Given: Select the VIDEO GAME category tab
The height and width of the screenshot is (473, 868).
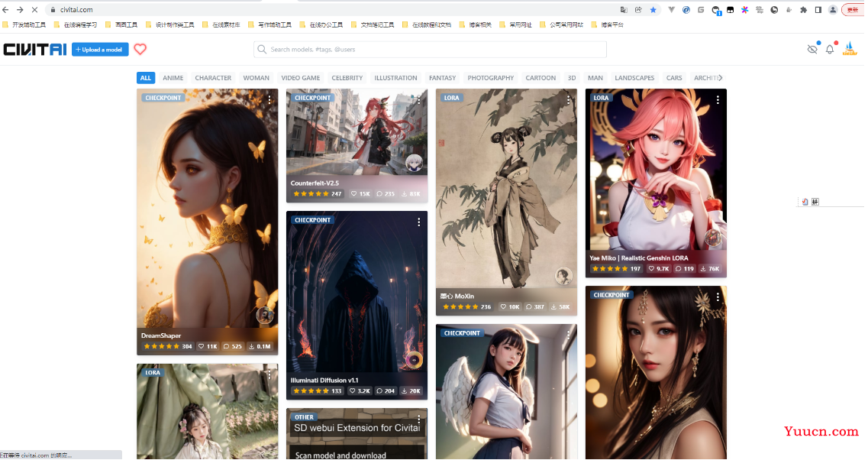Looking at the screenshot, I should point(301,78).
